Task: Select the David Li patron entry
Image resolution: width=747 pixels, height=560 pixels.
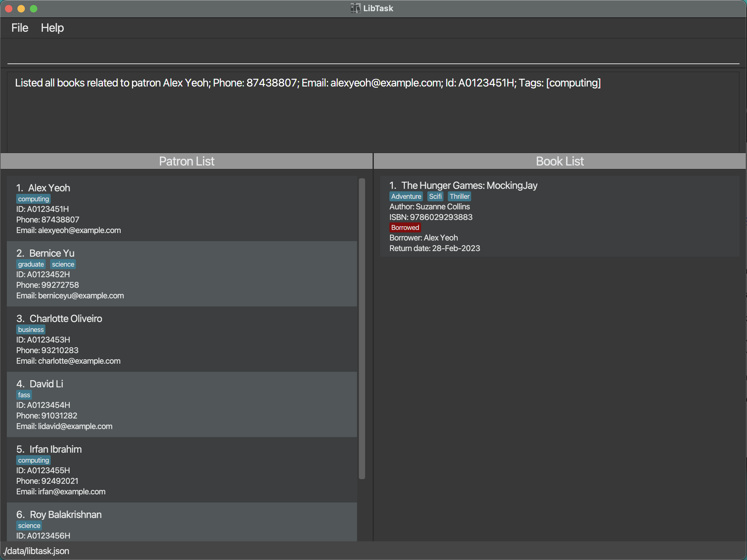Action: [182, 404]
